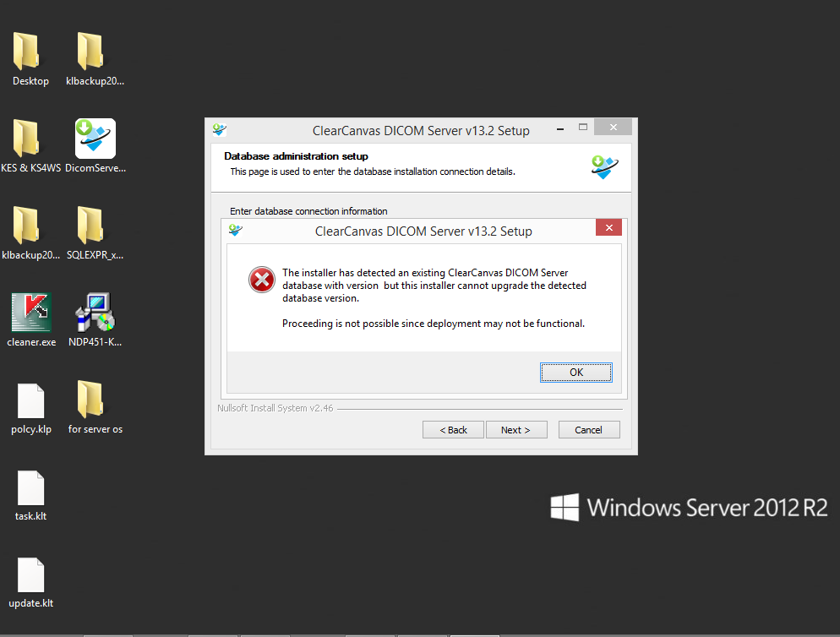Click the ClearCanvas icon on the title bar

(219, 131)
